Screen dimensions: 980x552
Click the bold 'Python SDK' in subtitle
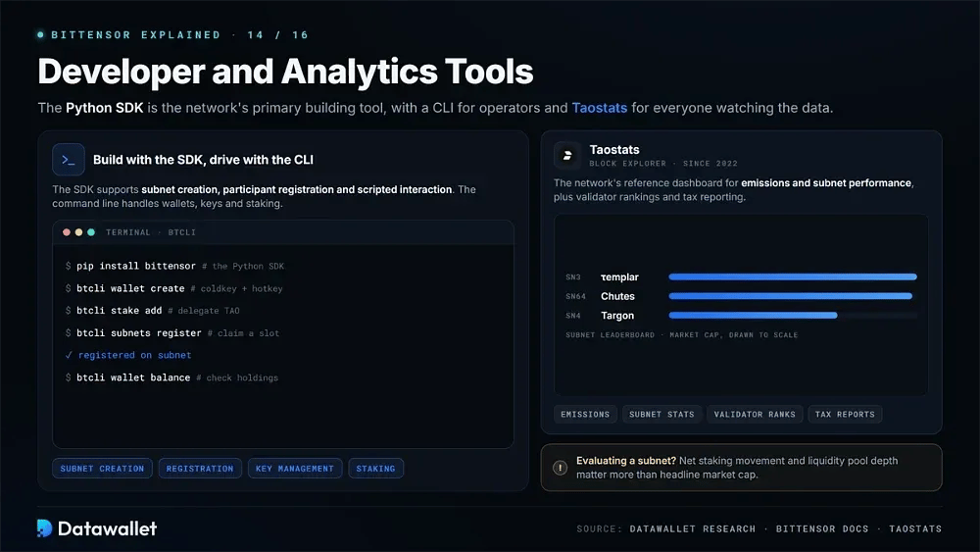pos(105,108)
